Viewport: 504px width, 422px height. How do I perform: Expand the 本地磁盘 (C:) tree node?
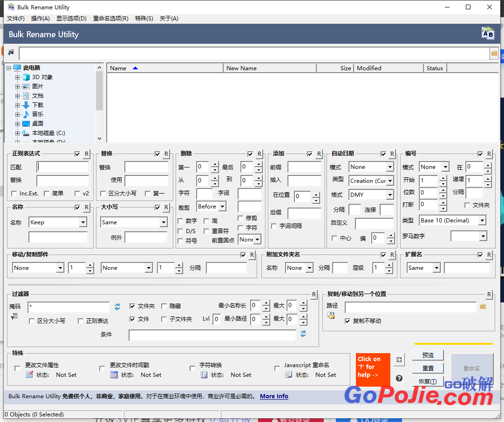[x=18, y=133]
